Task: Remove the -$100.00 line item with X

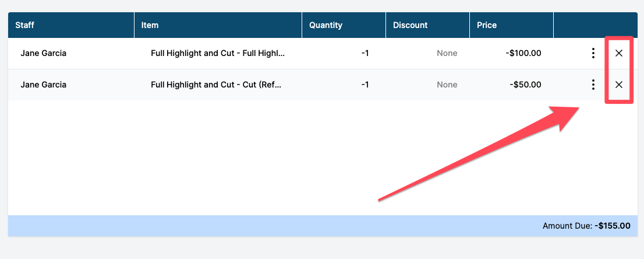Action: 619,53
